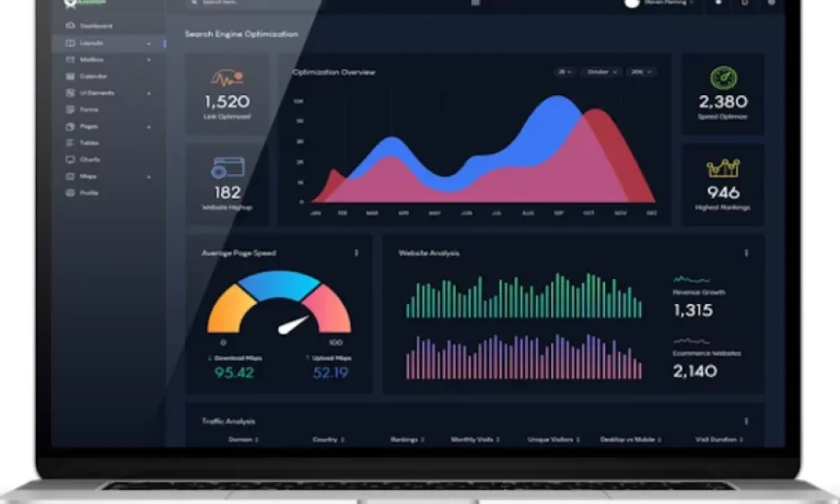
Task: Open the Profile icon in sidebar
Action: pos(71,193)
